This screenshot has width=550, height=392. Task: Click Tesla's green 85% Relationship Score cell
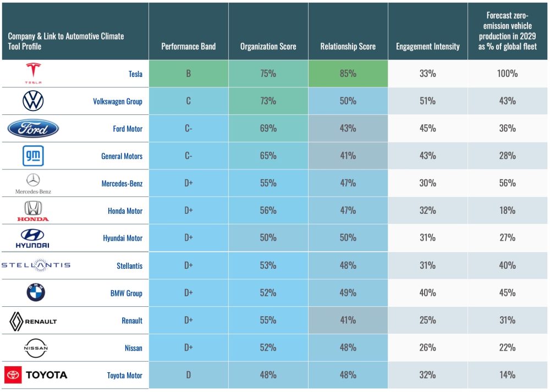(348, 74)
